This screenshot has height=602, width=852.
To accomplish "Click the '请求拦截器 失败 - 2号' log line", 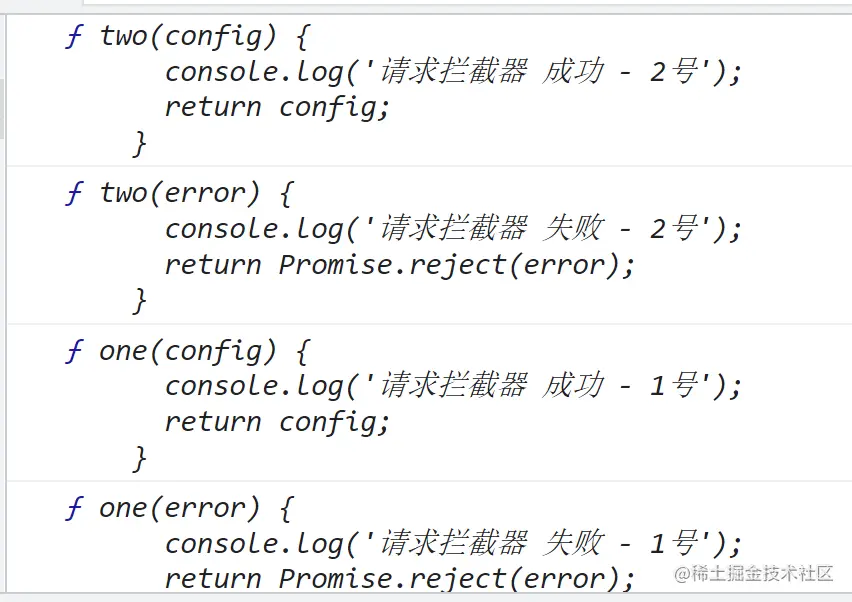I will click(453, 229).
